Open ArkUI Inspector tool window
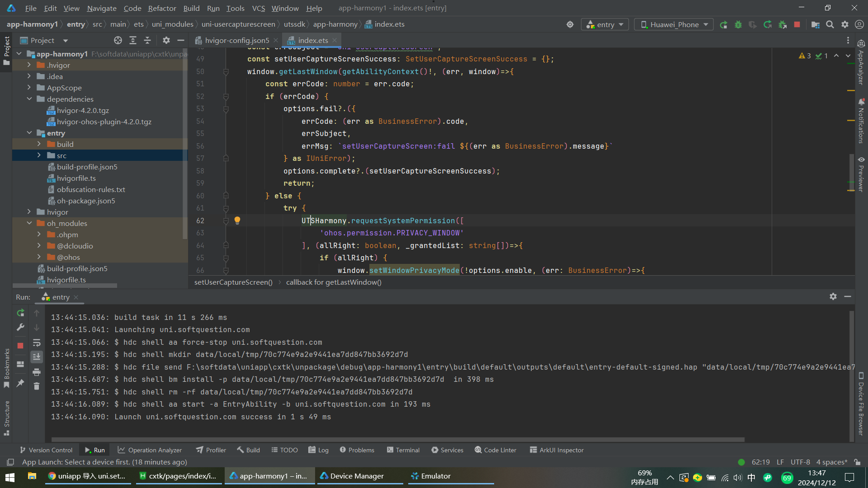Viewport: 868px width, 488px height. (x=557, y=450)
